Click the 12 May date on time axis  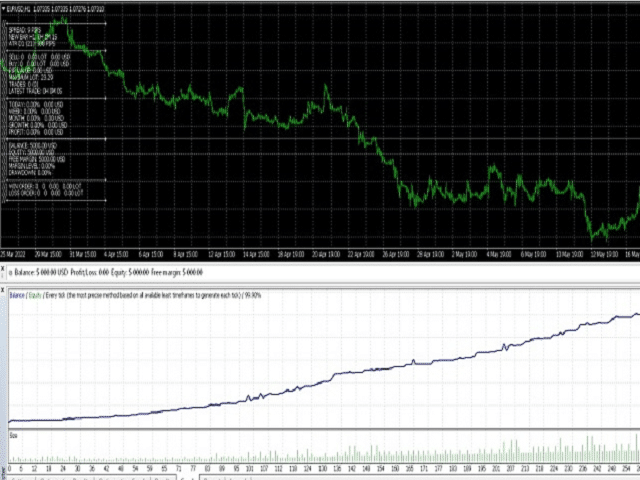[x=604, y=254]
